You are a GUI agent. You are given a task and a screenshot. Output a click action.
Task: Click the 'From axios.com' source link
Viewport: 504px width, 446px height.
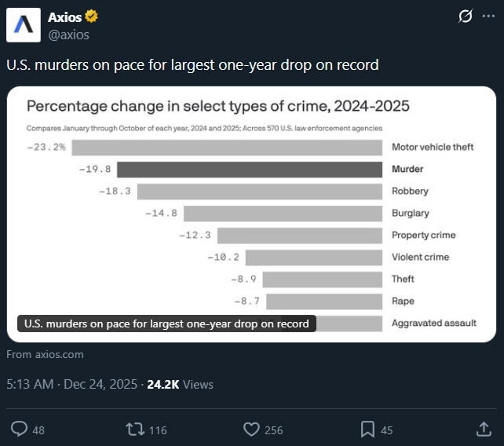(45, 354)
